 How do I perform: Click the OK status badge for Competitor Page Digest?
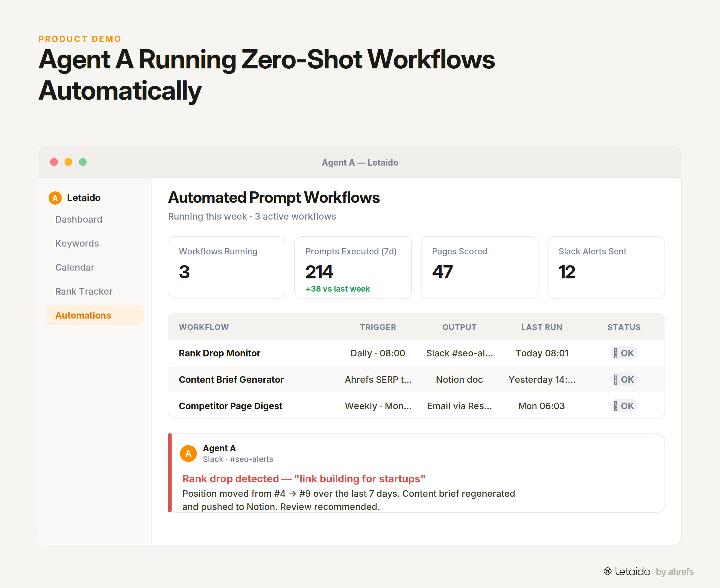pyautogui.click(x=624, y=406)
